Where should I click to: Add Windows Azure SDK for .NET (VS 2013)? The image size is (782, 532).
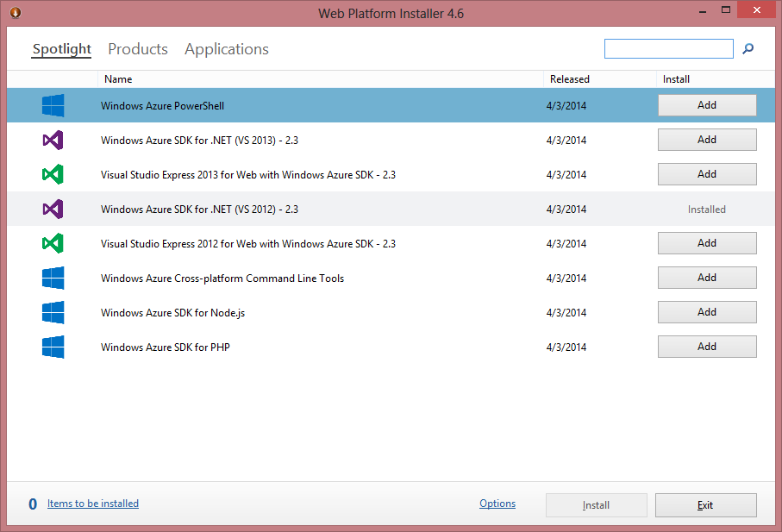(707, 140)
